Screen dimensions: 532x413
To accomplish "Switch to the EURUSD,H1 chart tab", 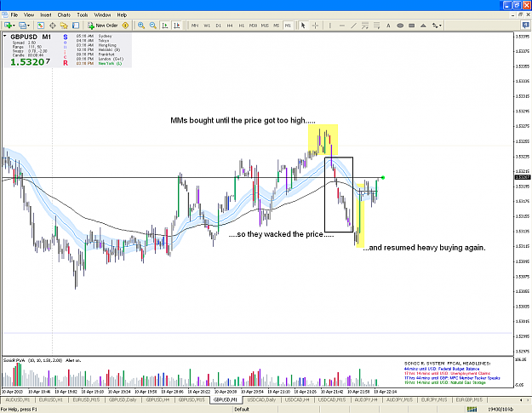I will (x=51, y=399).
